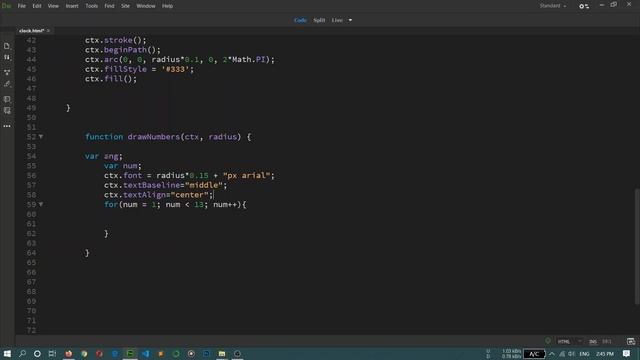This screenshot has width=640, height=360.
Task: Click the Remove Comment sidebar icon
Action: pyautogui.click(x=7, y=111)
